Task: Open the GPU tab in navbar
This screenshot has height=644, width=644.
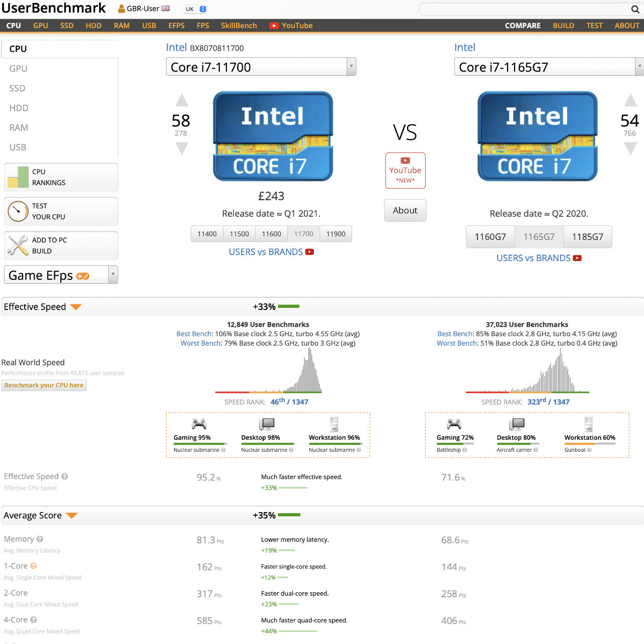Action: click(41, 26)
